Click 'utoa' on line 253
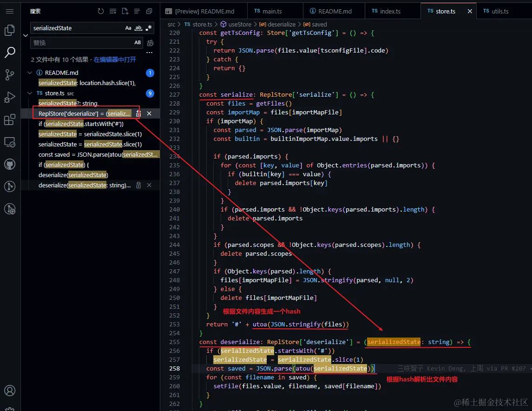Screen dimensions: 532x411 pos(260,325)
